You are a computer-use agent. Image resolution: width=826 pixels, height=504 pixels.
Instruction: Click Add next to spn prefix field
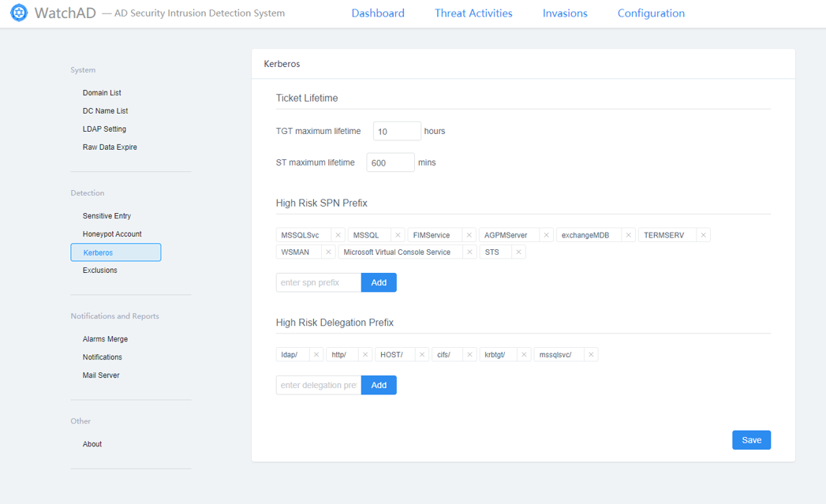[379, 282]
